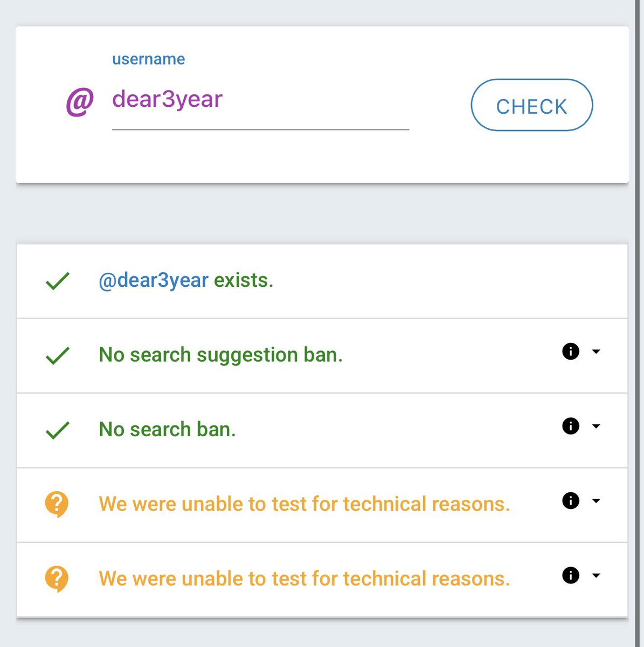This screenshot has width=644, height=647.
Task: Click info icon on first unable-to-test row
Action: point(571,501)
